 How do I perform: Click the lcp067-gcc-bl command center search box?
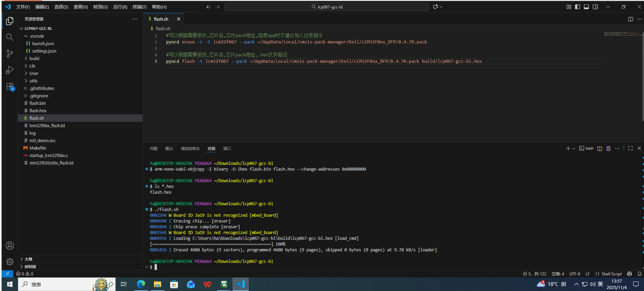pyautogui.click(x=327, y=7)
